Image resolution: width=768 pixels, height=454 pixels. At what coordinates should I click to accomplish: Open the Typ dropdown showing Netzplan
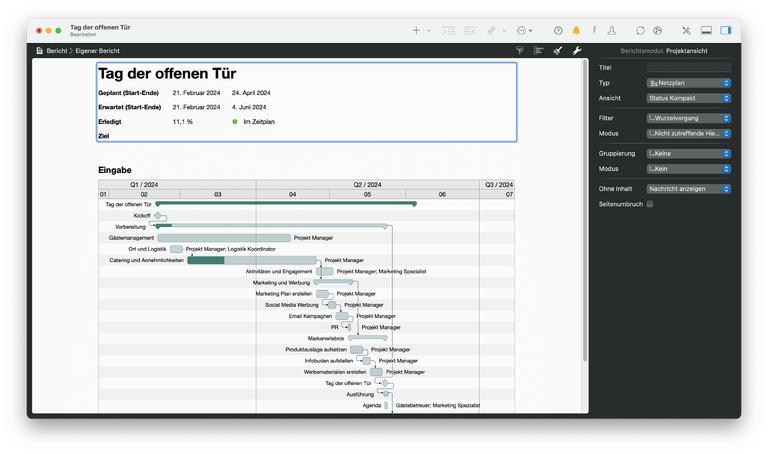coord(688,83)
